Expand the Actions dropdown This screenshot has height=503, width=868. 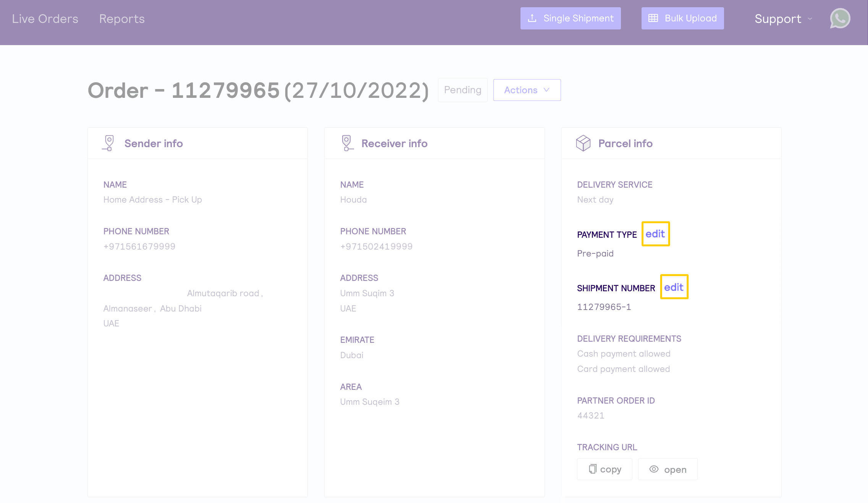pos(527,90)
